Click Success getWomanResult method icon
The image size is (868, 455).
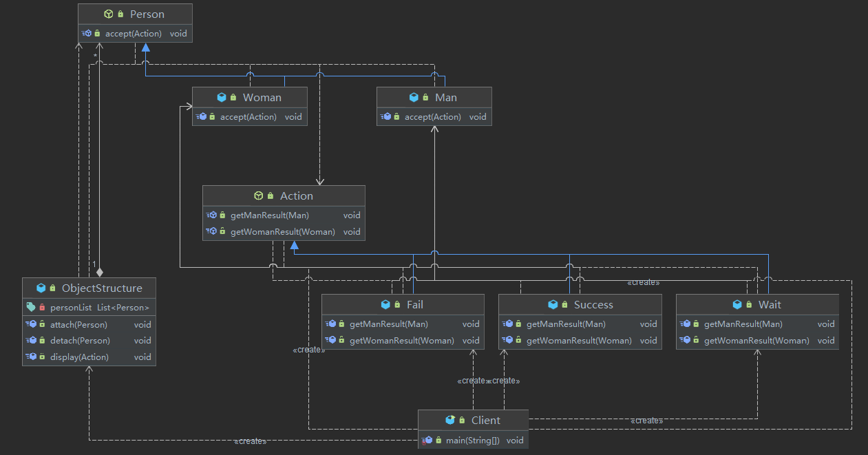tap(508, 341)
